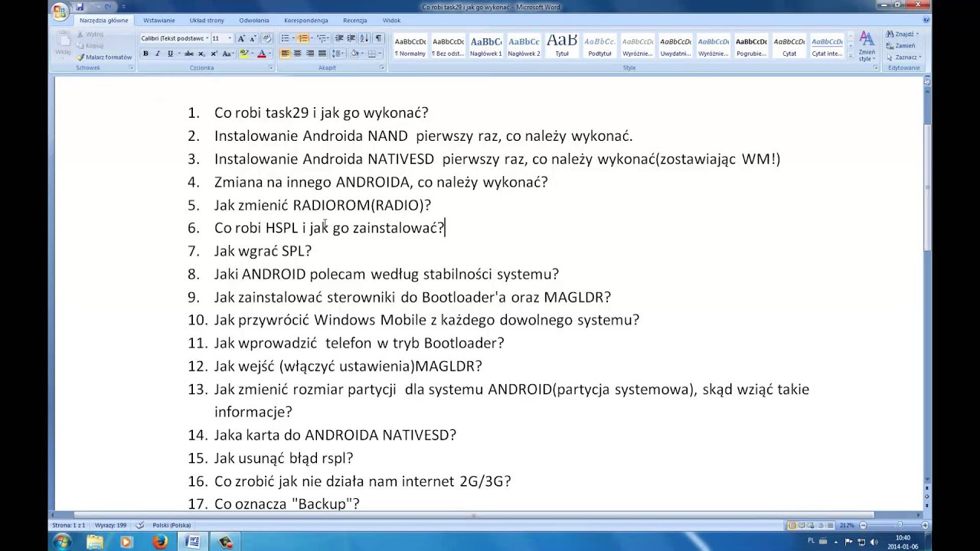Click the Word taskbar button
The width and height of the screenshot is (980, 551).
[x=192, y=542]
